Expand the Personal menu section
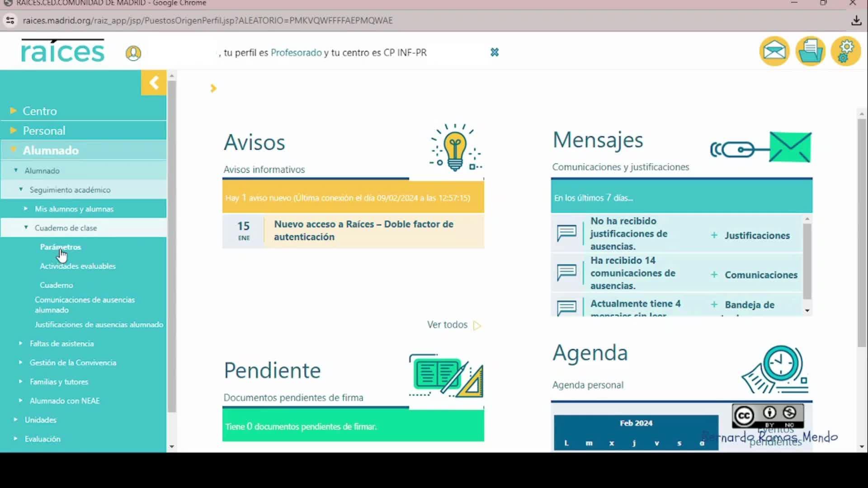868x488 pixels. tap(44, 131)
